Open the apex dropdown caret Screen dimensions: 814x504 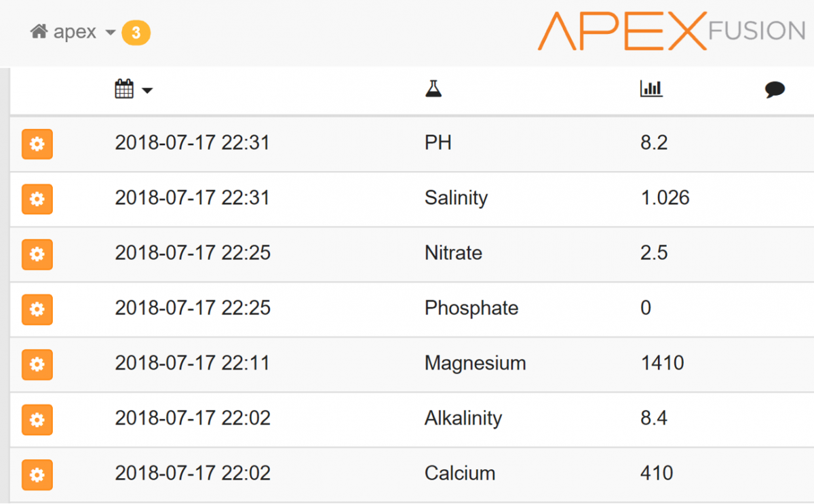[111, 32]
